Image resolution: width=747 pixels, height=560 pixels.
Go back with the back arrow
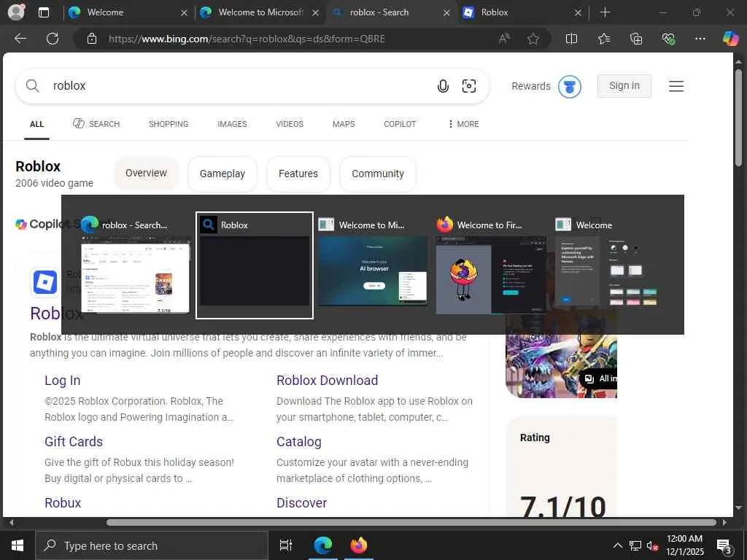pyautogui.click(x=20, y=39)
